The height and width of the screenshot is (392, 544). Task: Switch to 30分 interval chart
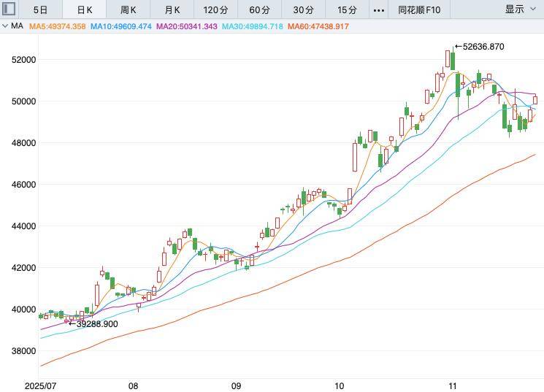[304, 9]
